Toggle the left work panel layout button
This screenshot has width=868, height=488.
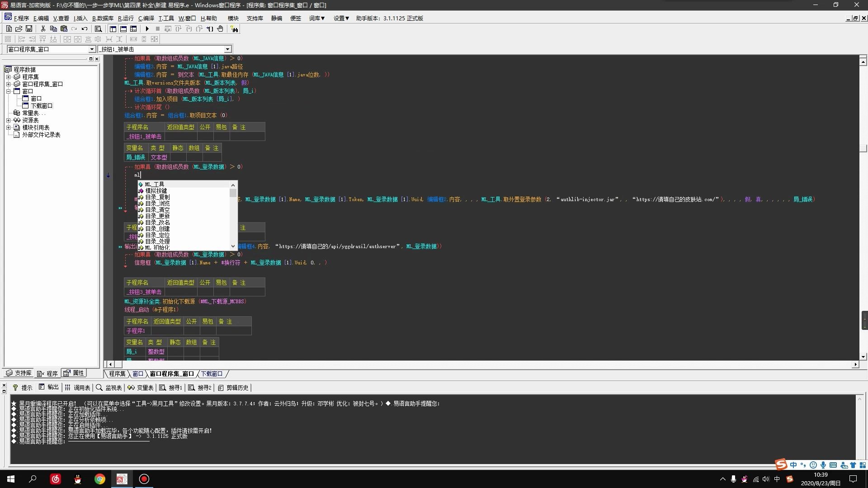[x=113, y=28]
